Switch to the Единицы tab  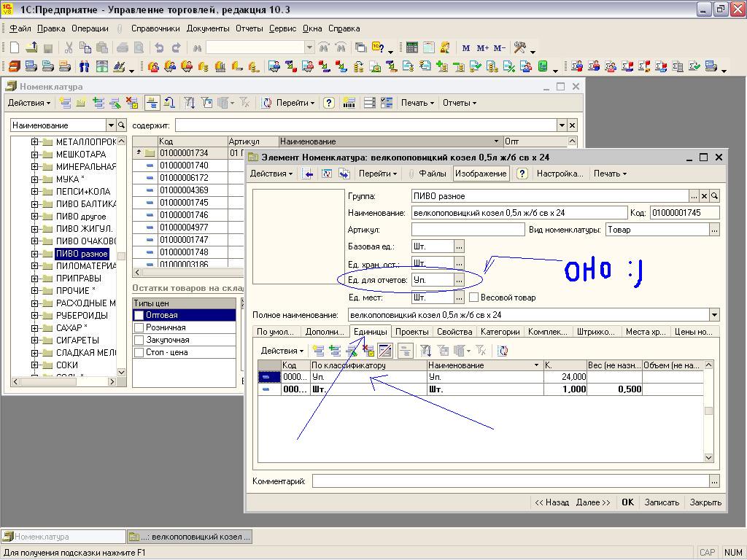(370, 332)
